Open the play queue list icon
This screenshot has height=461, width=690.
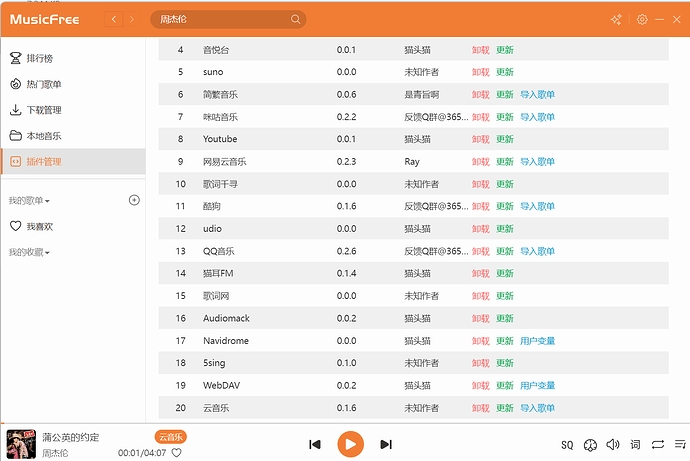tap(680, 444)
